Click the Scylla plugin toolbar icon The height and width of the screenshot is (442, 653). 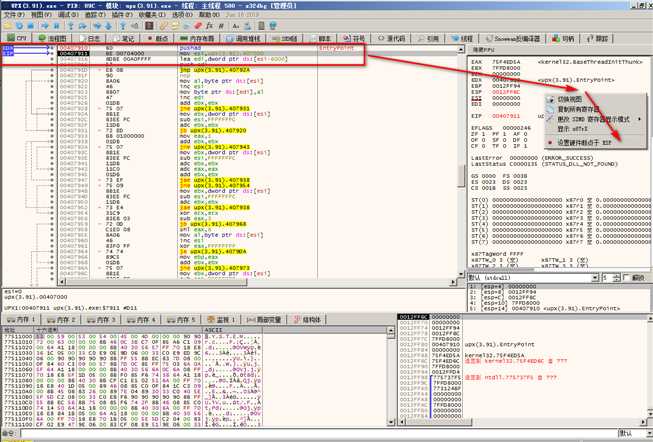point(149,26)
